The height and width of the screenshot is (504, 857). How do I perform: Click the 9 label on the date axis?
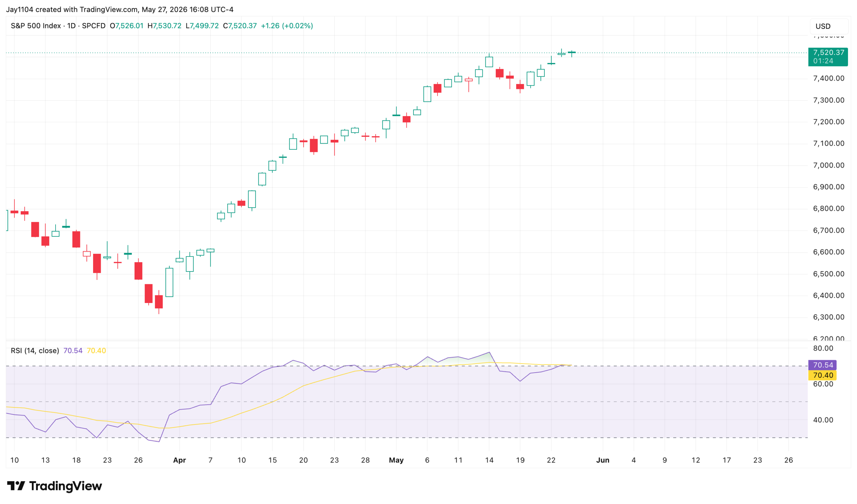click(665, 461)
